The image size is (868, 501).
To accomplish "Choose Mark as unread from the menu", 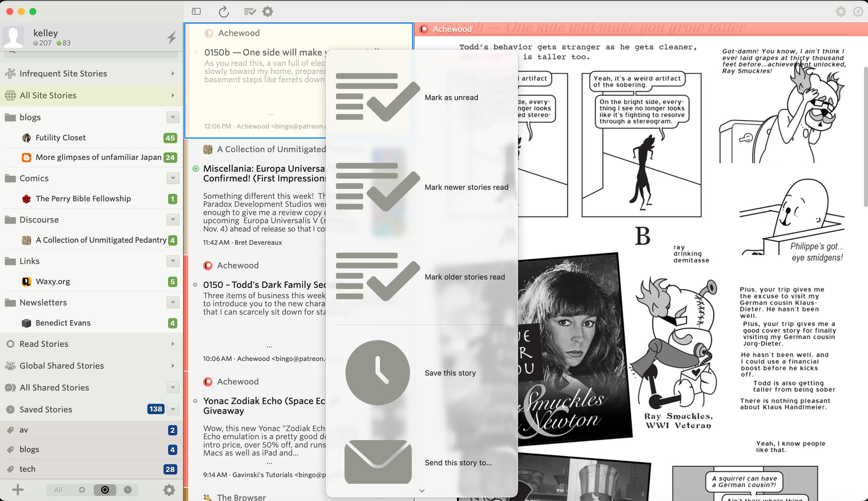I will coord(451,98).
